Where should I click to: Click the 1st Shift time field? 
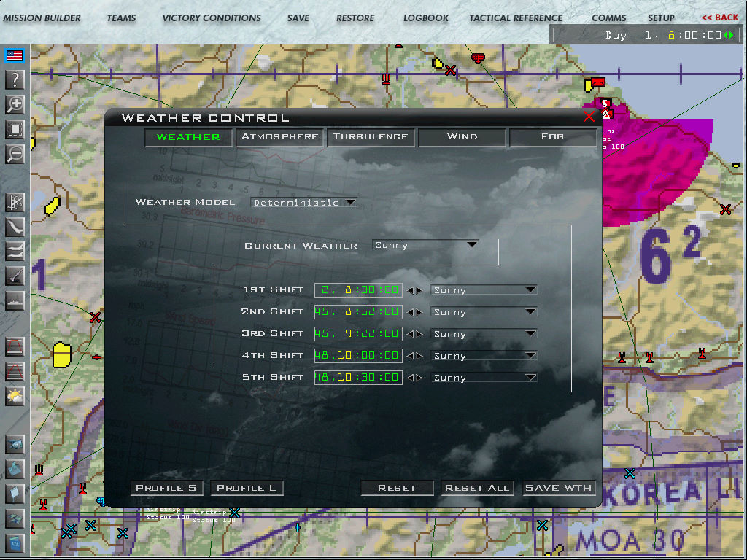358,290
